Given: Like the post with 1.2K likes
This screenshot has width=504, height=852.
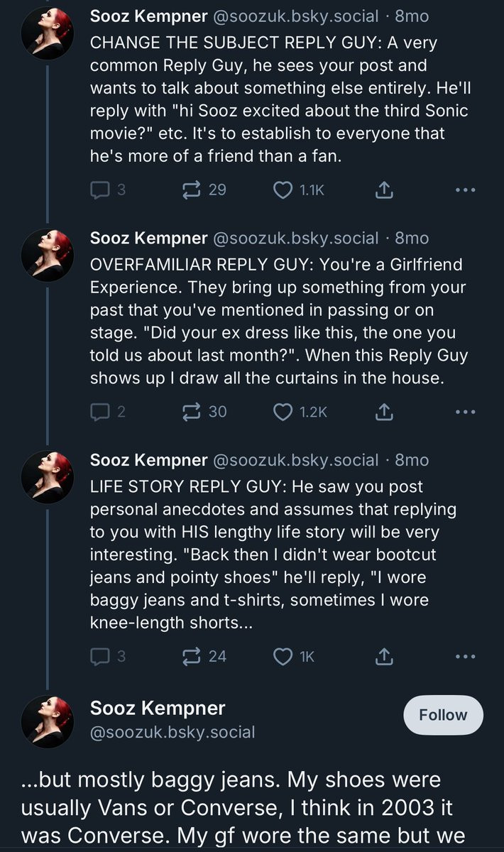Looking at the screenshot, I should 283,411.
